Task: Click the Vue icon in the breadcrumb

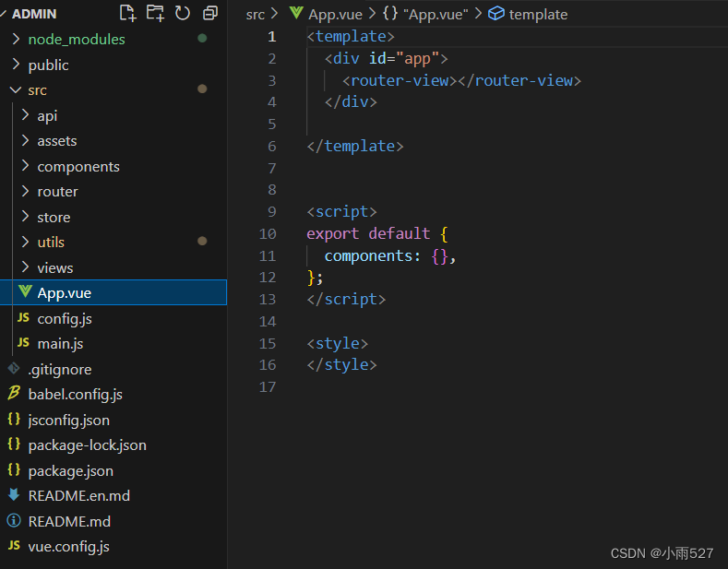Action: [x=296, y=13]
